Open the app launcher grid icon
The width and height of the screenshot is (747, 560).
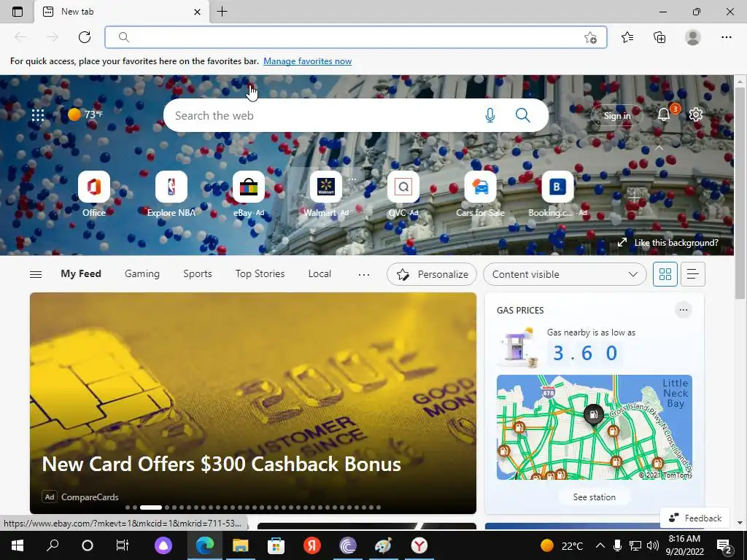click(38, 114)
